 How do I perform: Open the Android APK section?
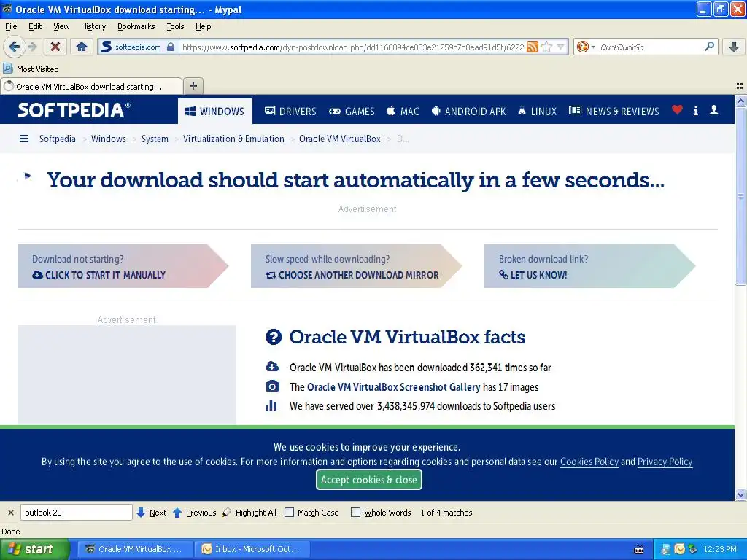point(468,112)
